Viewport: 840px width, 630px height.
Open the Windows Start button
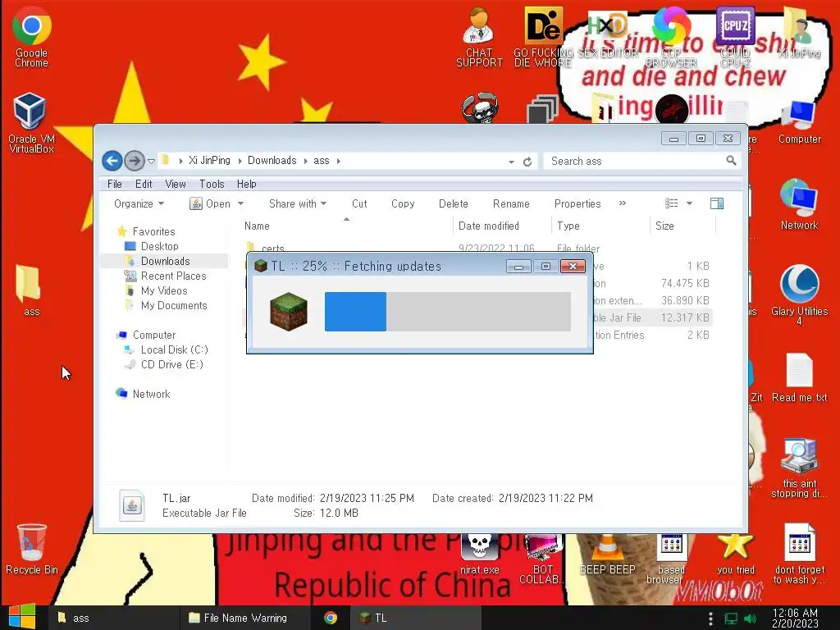pos(21,617)
